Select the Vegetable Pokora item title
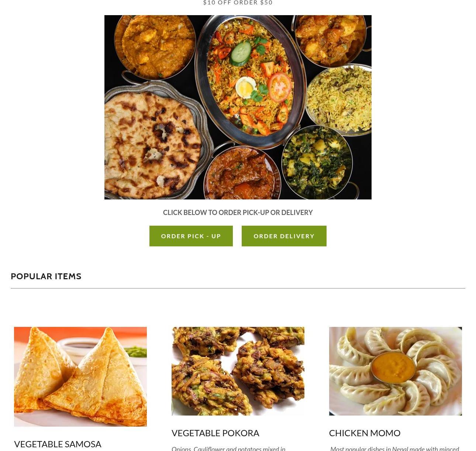This screenshot has width=476, height=451. [215, 433]
